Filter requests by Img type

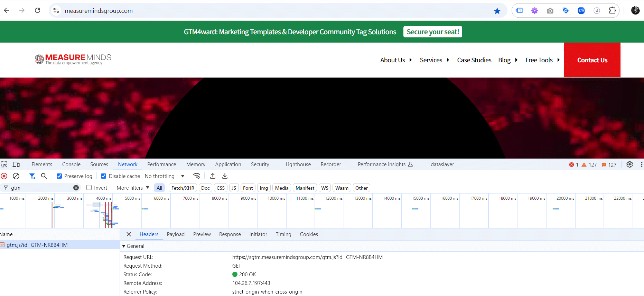(x=264, y=188)
